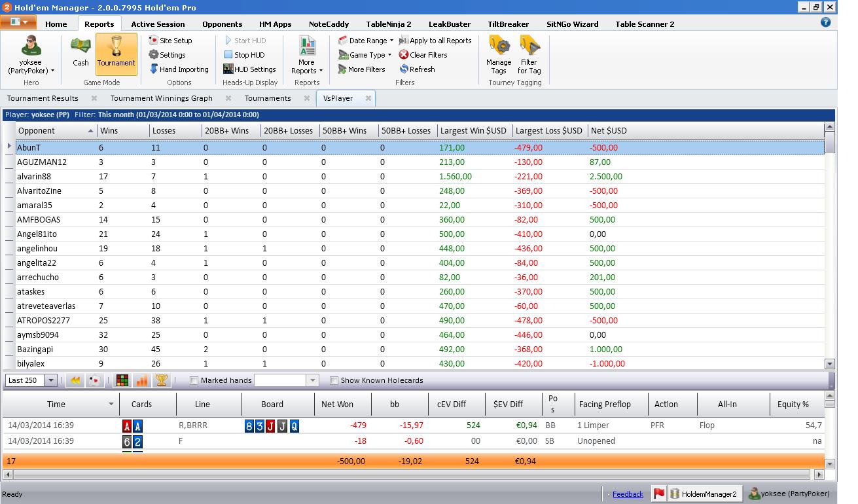Open Manage Tags

[x=499, y=55]
